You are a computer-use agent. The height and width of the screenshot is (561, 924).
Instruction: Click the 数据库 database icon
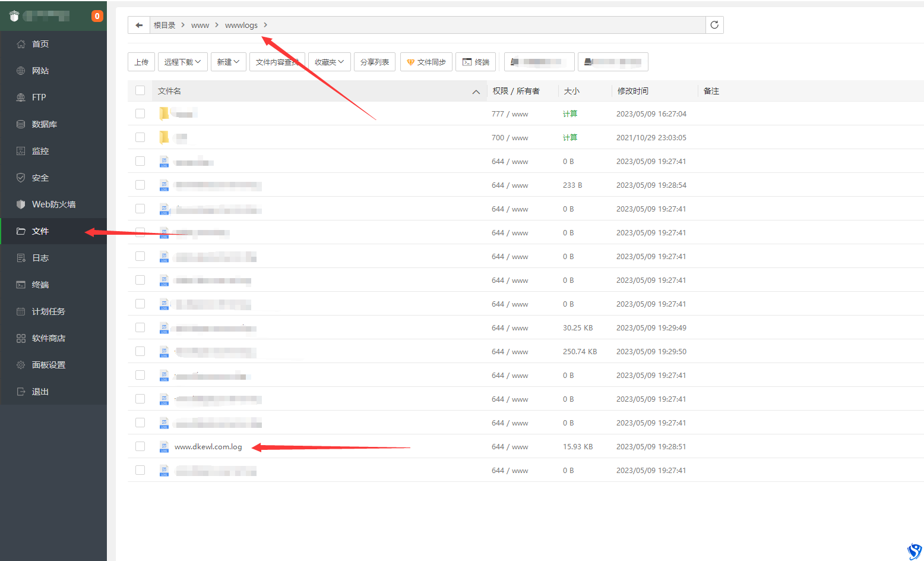click(x=21, y=124)
